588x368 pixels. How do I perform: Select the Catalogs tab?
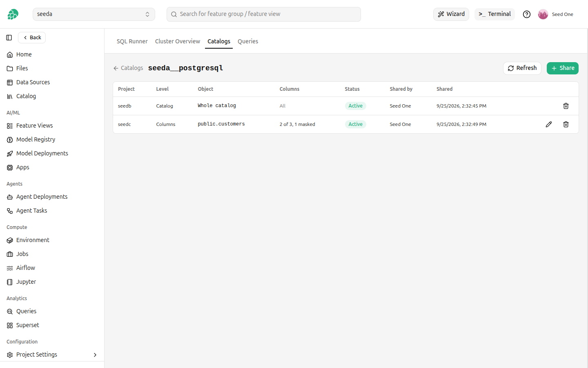(219, 41)
